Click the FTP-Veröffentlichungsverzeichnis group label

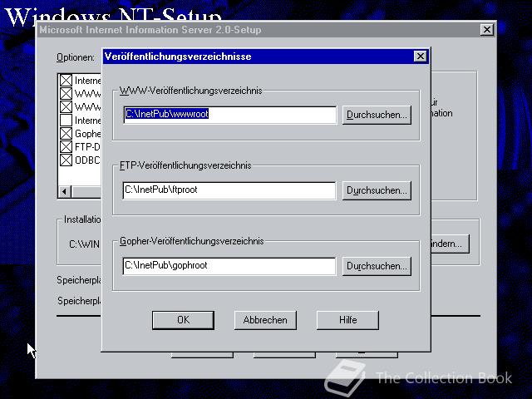[x=185, y=165]
